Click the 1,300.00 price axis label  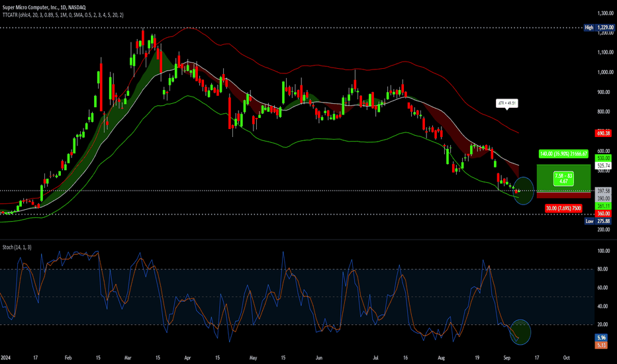click(605, 13)
